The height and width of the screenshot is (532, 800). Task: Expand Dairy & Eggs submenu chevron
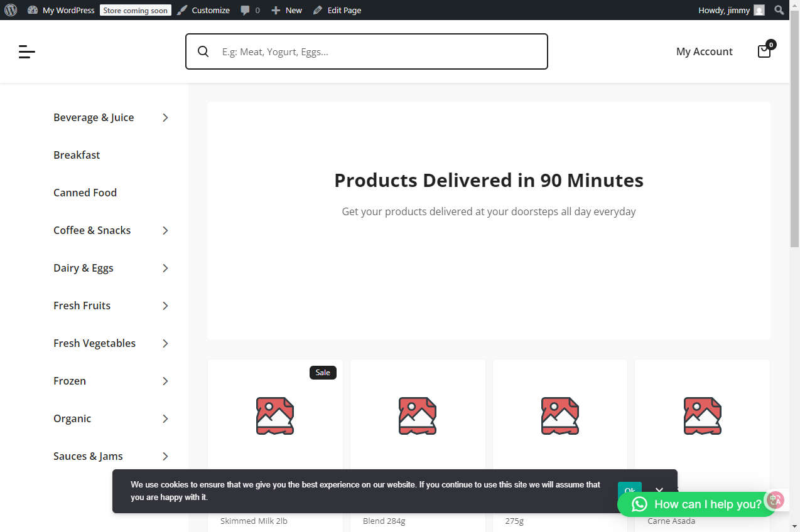click(165, 268)
